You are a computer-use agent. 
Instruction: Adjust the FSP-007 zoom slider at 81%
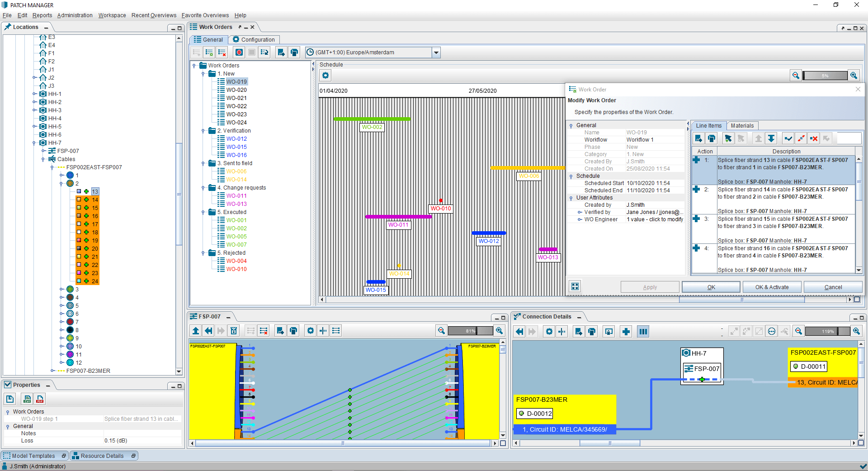[x=470, y=331]
